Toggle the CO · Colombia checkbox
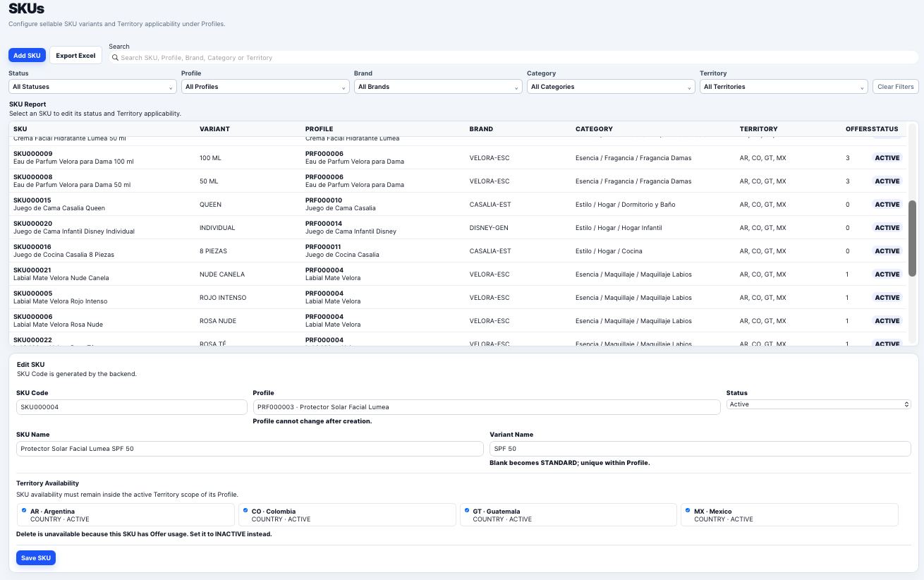924x580 pixels. coord(245,509)
